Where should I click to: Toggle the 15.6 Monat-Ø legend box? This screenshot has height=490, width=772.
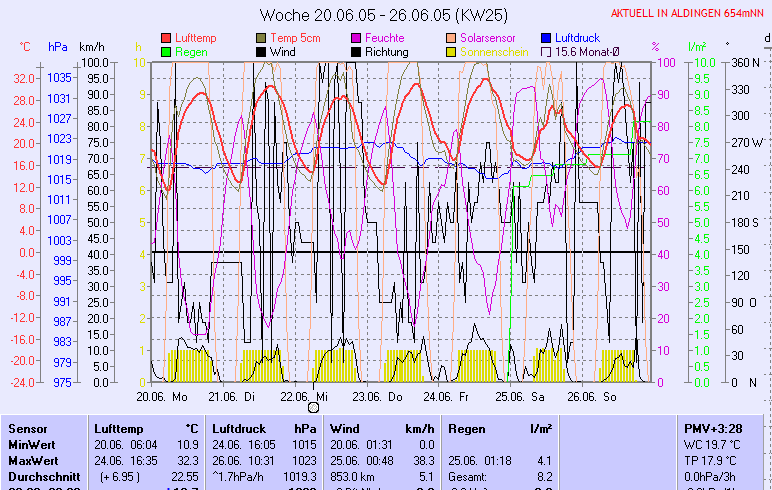(546, 51)
